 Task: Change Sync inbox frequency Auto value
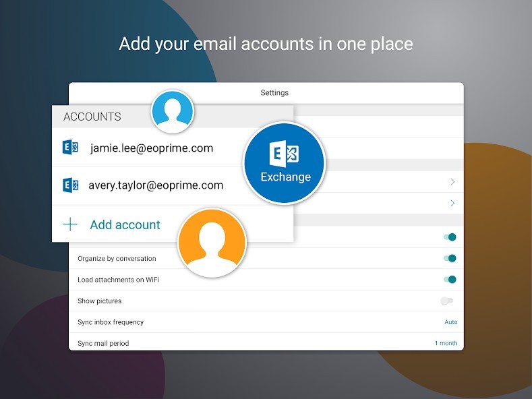point(451,322)
